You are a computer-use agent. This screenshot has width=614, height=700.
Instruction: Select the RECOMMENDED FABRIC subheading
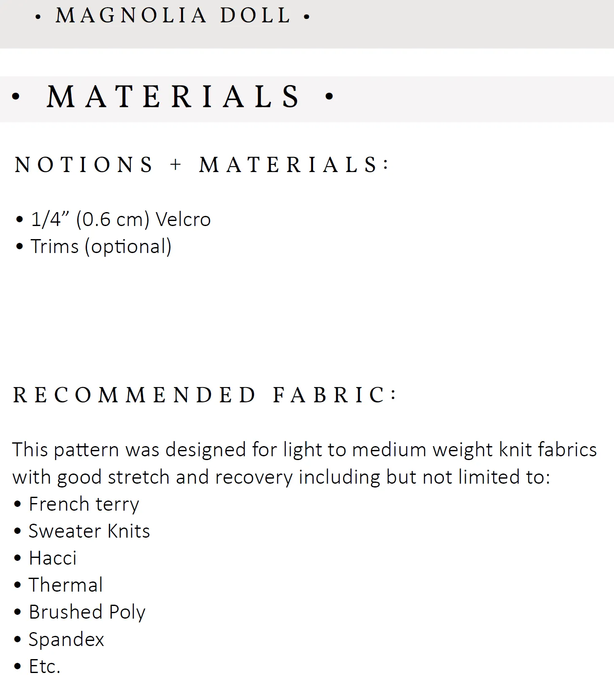(x=205, y=395)
